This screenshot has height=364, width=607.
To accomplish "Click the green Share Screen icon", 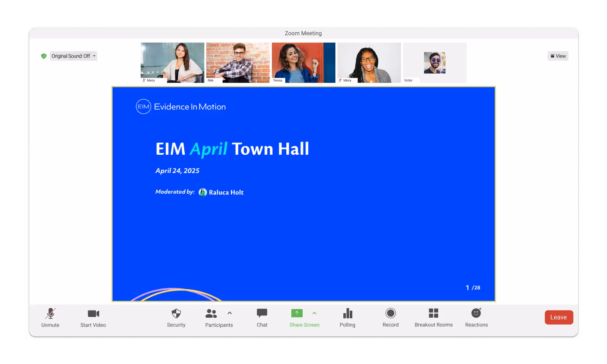I will pyautogui.click(x=297, y=313).
